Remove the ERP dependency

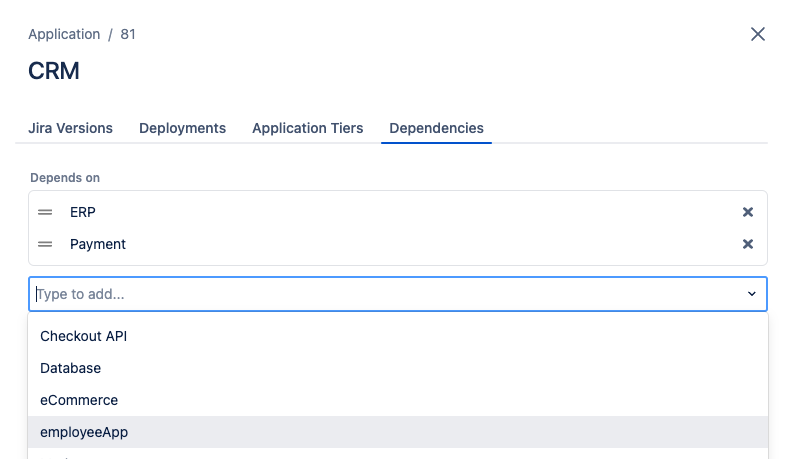point(747,212)
